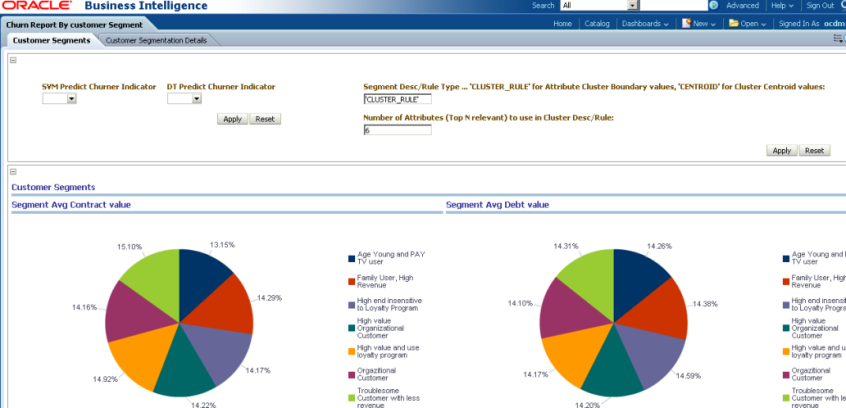
Task: Click the High value Organizational Customer swatch in Contract chart
Action: click(x=351, y=328)
